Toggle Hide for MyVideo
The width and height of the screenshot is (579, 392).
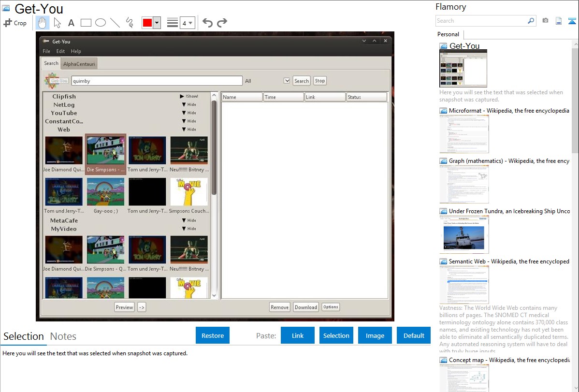[188, 229]
